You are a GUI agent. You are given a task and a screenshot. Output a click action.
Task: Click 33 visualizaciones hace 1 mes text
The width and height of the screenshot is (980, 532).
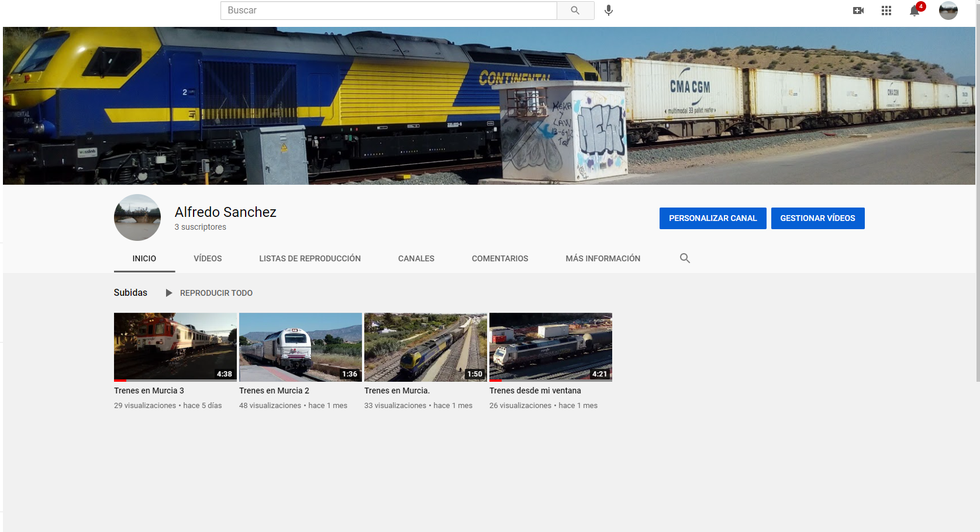tap(418, 405)
